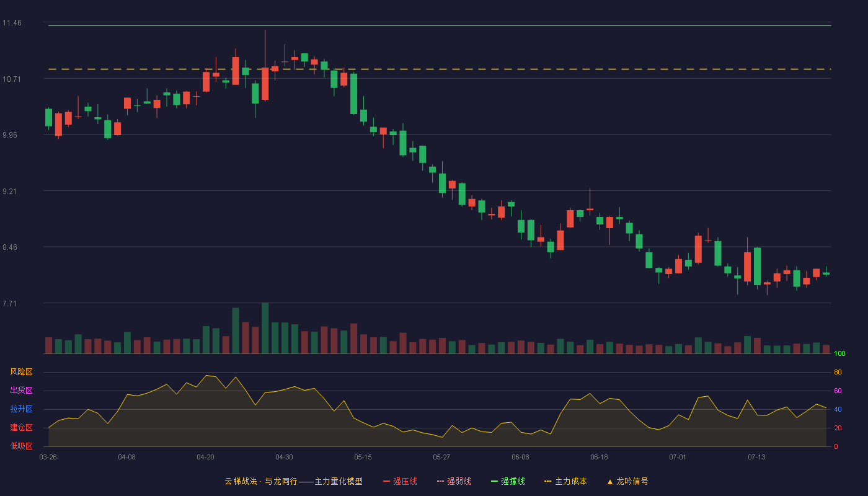Screen dimensions: 868x496
Task: Toggle the 强压线 legend entry
Action: point(400,481)
